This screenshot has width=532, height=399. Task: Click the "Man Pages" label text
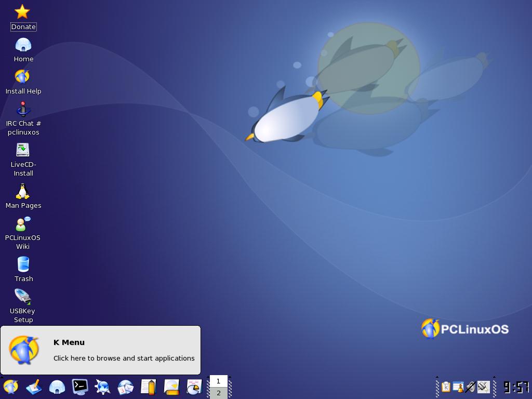point(23,206)
